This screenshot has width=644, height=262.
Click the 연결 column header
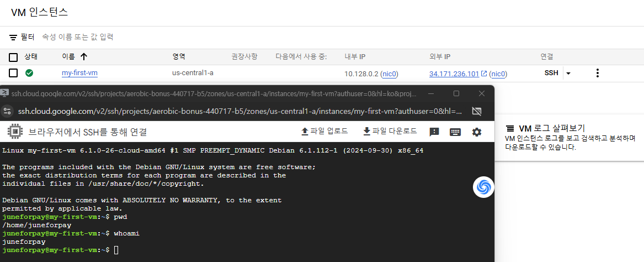(547, 57)
